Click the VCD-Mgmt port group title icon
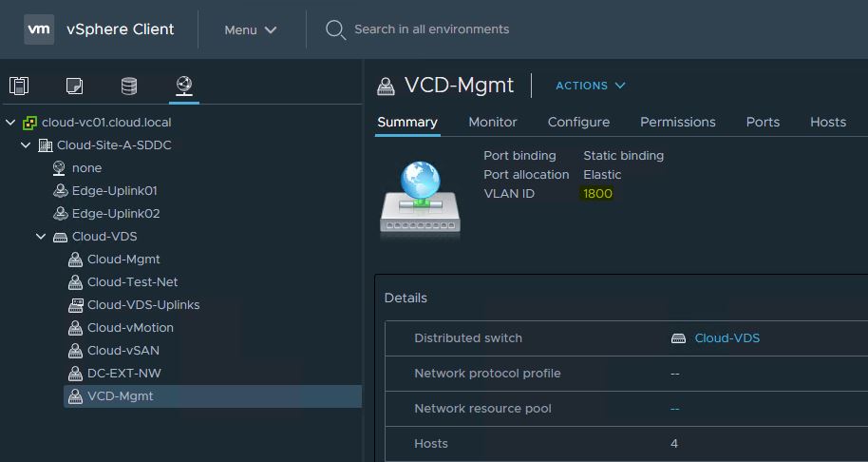Image resolution: width=868 pixels, height=462 pixels. click(386, 86)
